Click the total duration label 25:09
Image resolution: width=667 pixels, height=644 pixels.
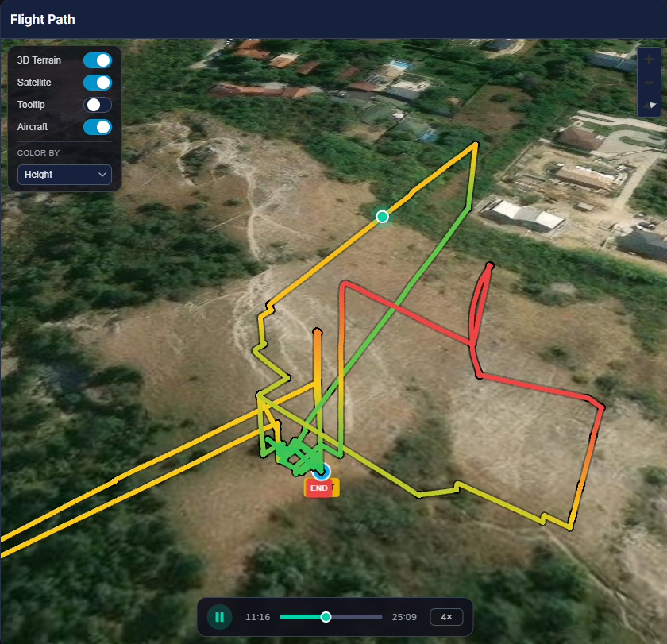(403, 616)
